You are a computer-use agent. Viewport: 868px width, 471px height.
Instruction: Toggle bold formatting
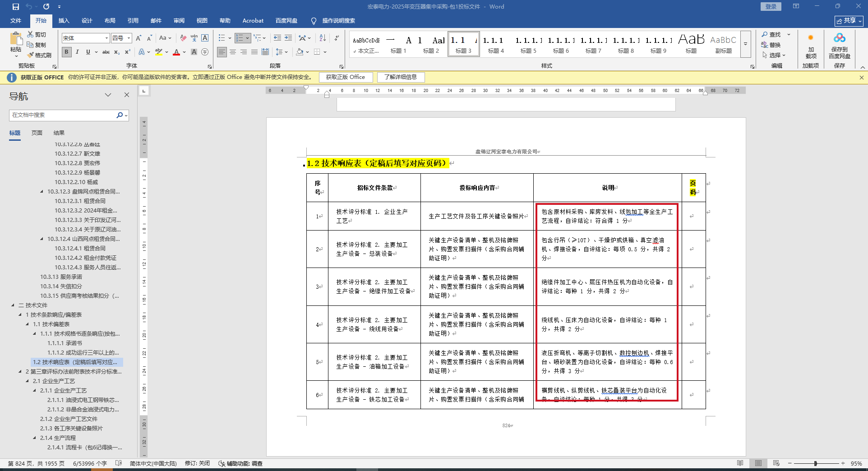pyautogui.click(x=67, y=52)
